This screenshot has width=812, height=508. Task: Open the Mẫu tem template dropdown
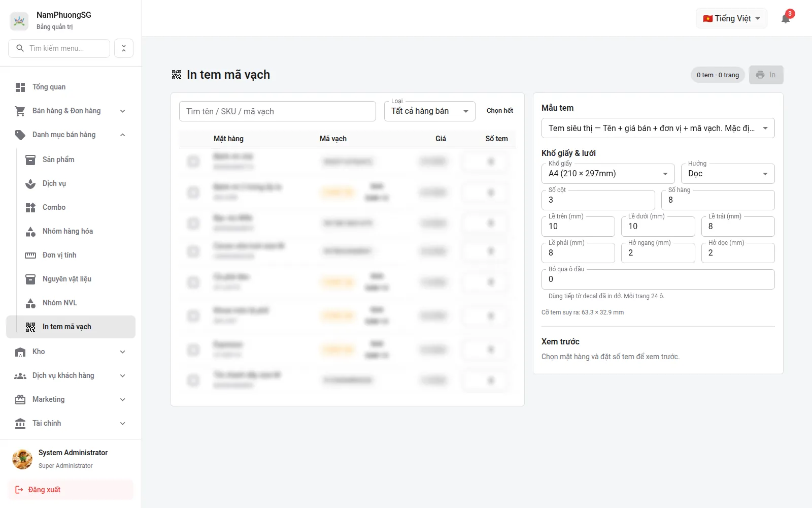[658, 129]
